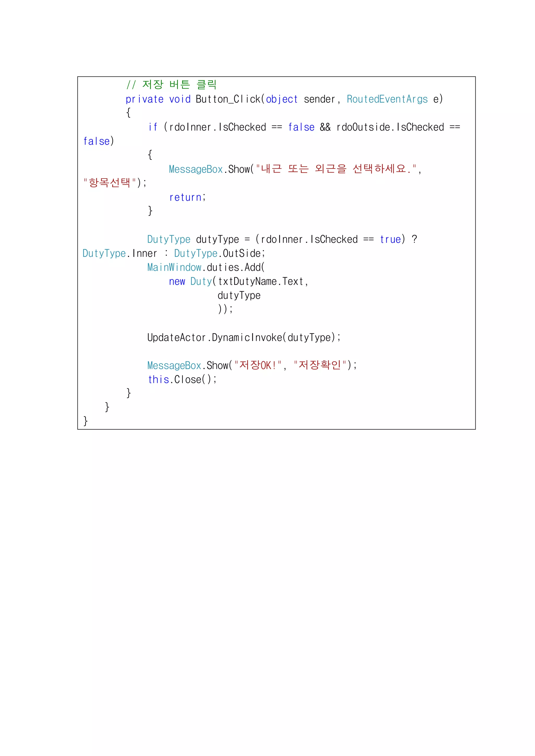Image resolution: width=535 pixels, height=756 pixels.
Task: Click the string "항목선택"
Action: 110,183
